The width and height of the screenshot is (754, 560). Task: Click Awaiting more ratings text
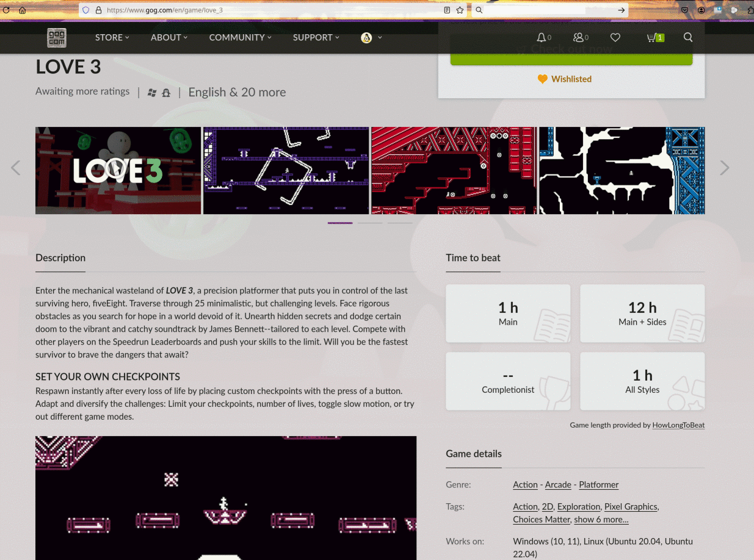[82, 92]
